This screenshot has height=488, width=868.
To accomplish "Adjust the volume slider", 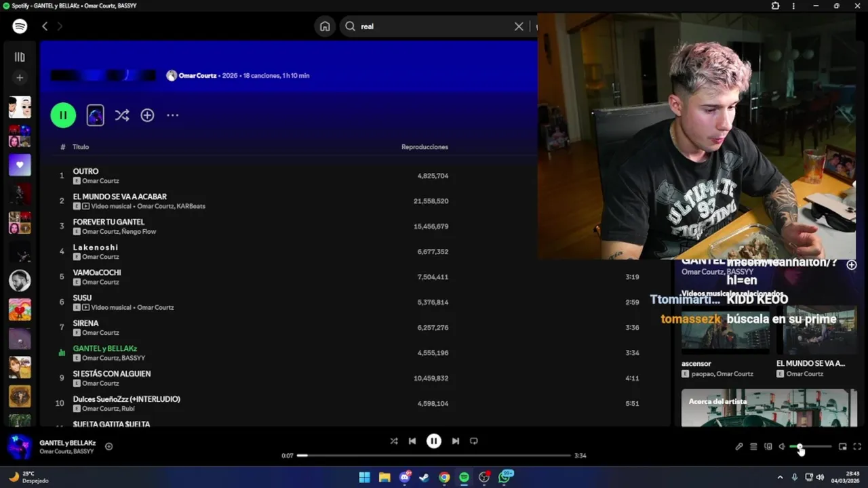I will (x=810, y=447).
